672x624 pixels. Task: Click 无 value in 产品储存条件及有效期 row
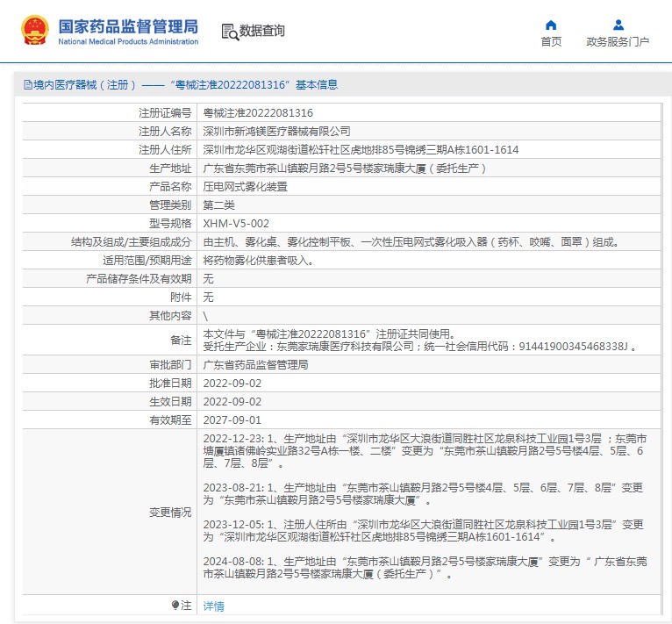(208, 279)
